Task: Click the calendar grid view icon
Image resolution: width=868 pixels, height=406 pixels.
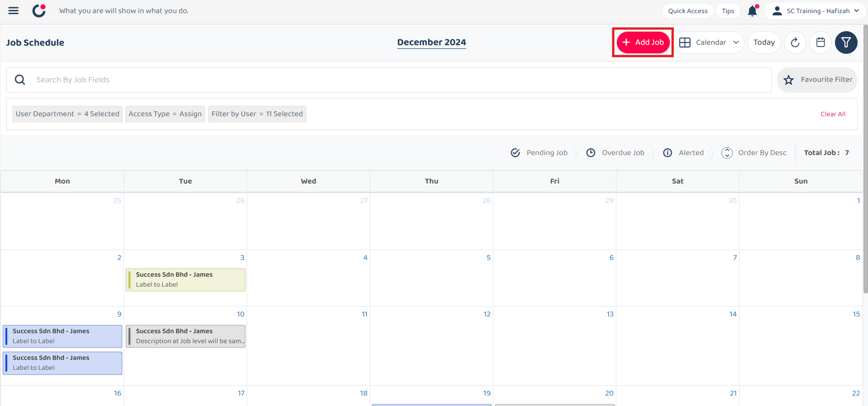Action: click(x=685, y=42)
